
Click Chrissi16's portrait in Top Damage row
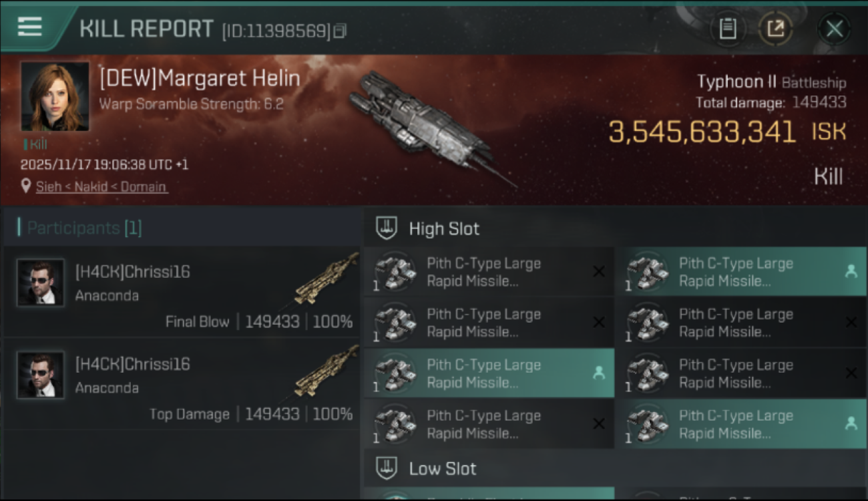tap(41, 375)
